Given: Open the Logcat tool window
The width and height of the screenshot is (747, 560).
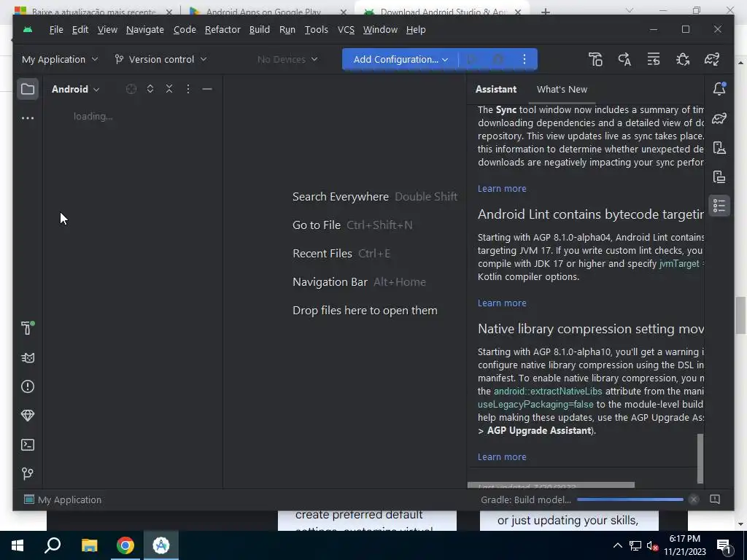Looking at the screenshot, I should click(x=28, y=357).
